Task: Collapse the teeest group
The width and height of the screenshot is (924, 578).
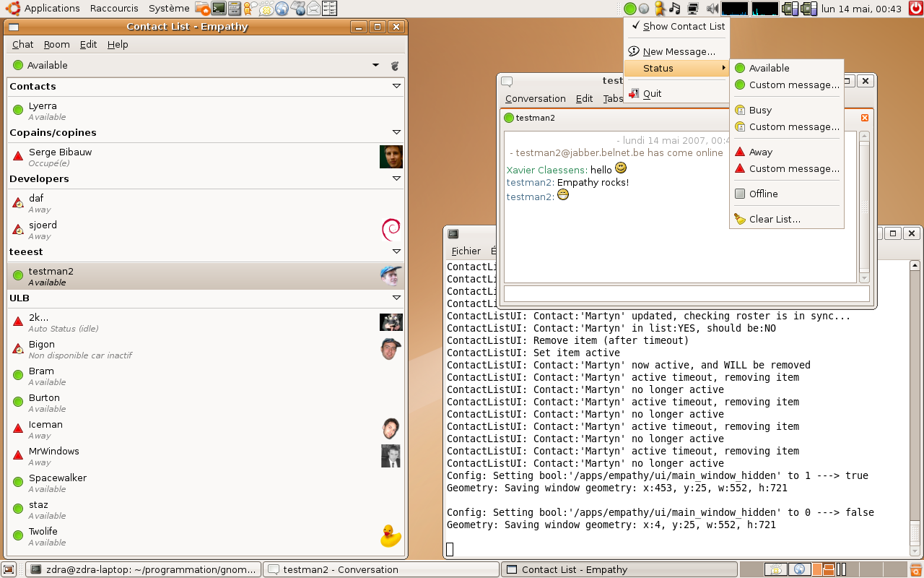Action: (396, 251)
